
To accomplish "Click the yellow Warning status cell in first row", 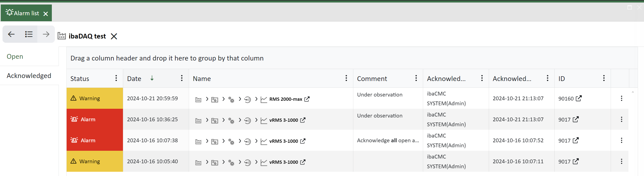I will 95,98.
